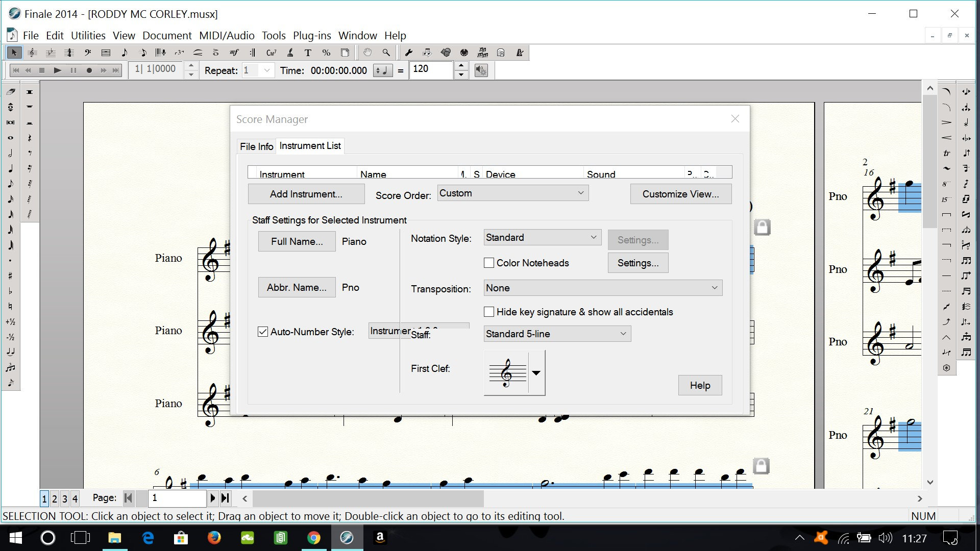The image size is (980, 551).
Task: Select the Zoom magnifier tool
Action: pos(386,53)
